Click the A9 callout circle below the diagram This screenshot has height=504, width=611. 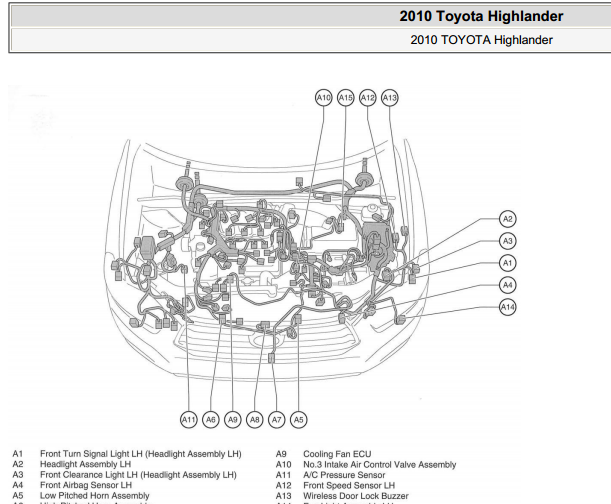[x=233, y=420]
